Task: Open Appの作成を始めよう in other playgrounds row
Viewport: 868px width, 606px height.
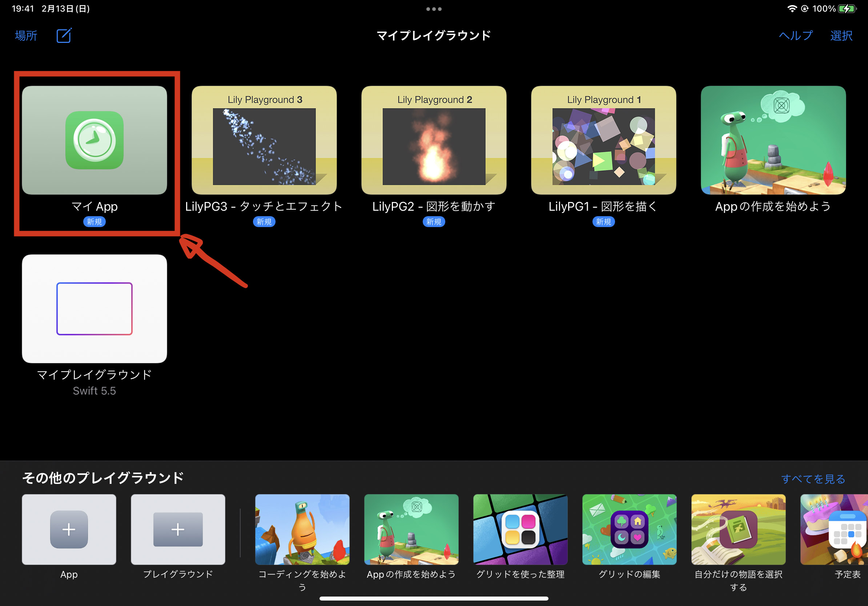Action: (x=411, y=529)
